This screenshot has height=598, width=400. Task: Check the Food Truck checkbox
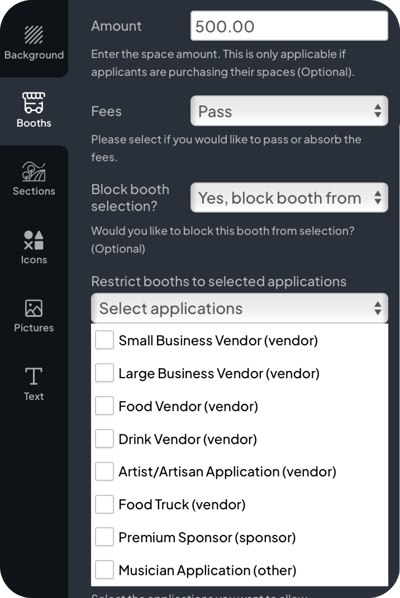(104, 504)
